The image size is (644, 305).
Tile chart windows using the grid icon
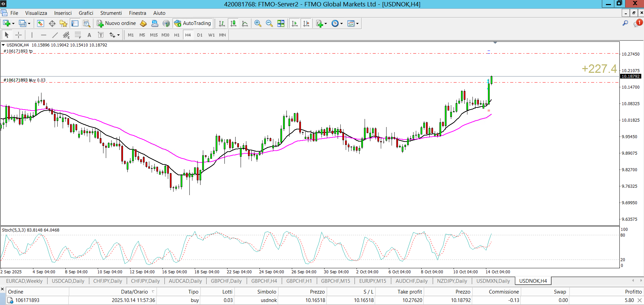[281, 23]
